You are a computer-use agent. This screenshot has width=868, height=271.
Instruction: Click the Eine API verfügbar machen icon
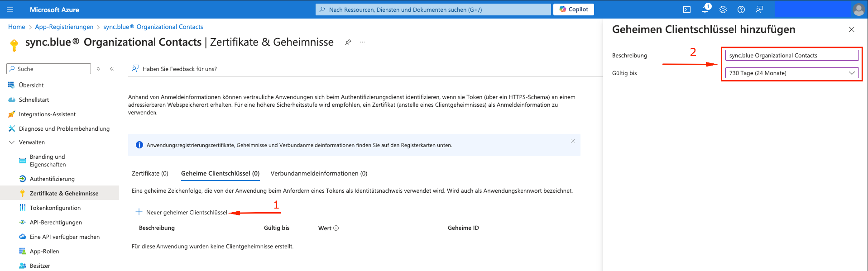pos(22,237)
